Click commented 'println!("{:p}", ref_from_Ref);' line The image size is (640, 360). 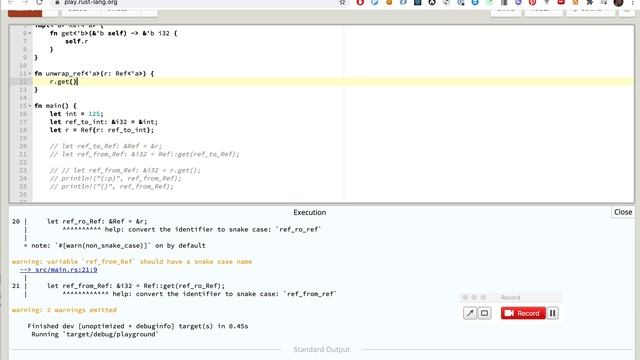115,178
